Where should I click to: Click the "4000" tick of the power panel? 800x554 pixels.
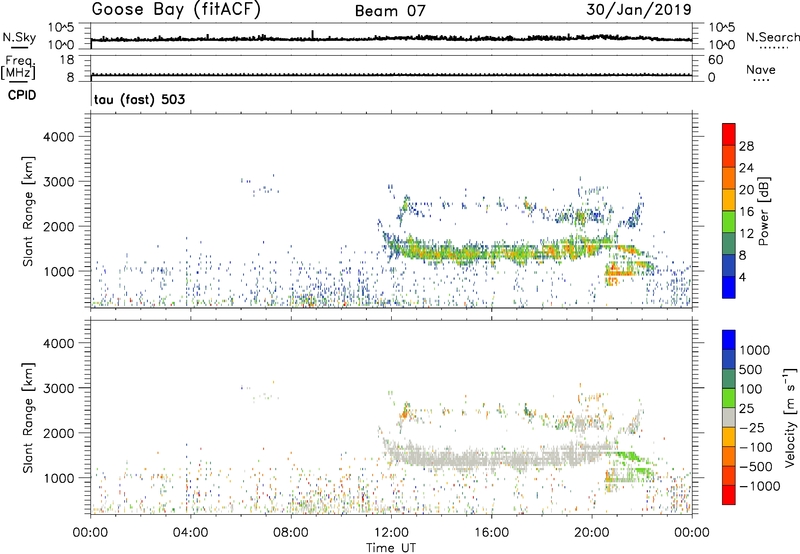click(59, 137)
